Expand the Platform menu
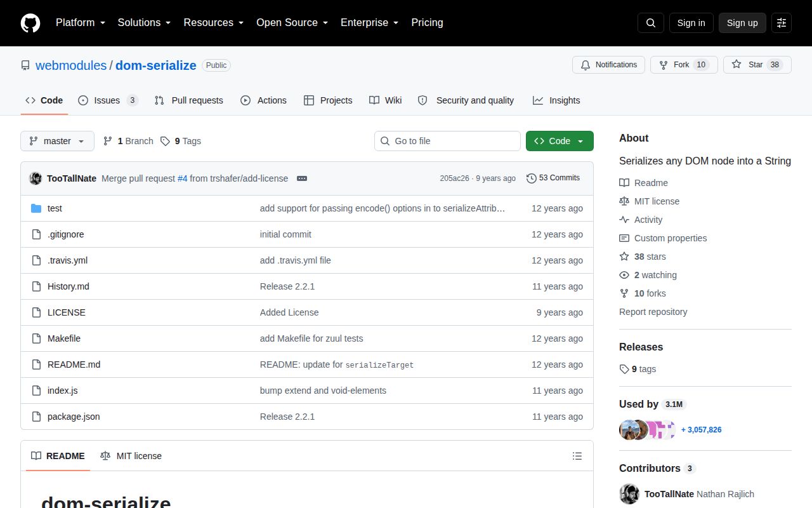812x508 pixels. (81, 23)
